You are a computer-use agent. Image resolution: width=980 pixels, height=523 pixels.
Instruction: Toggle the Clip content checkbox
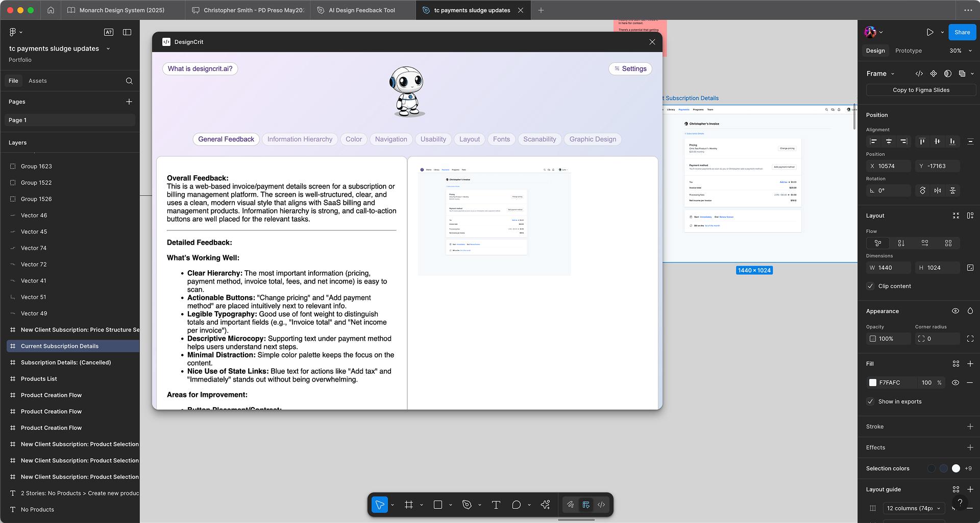pyautogui.click(x=870, y=286)
